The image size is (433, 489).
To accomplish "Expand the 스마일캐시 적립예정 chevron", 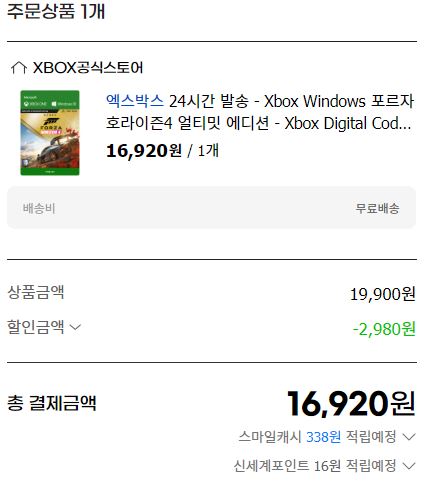I will point(409,437).
